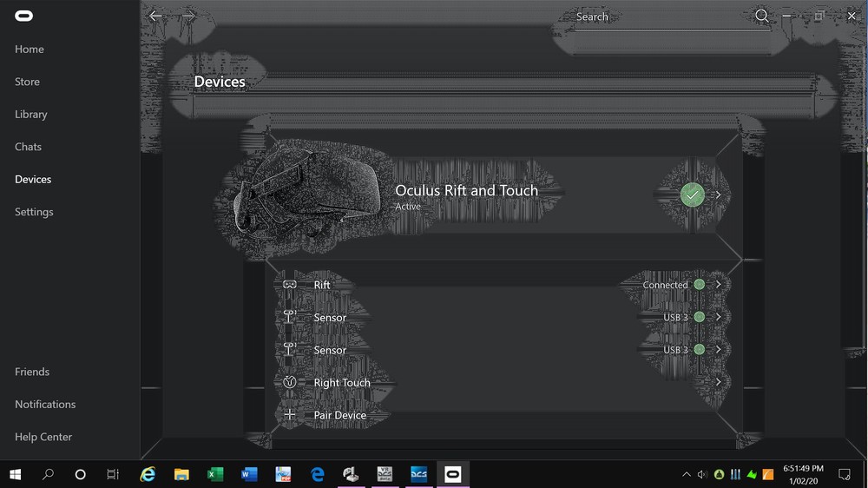This screenshot has width=868, height=488.
Task: Open the Chats section
Action: (x=29, y=147)
